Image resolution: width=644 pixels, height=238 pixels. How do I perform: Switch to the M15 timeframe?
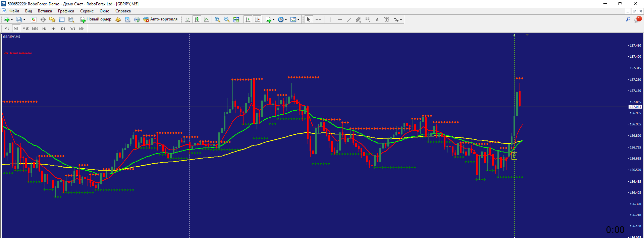click(x=25, y=29)
